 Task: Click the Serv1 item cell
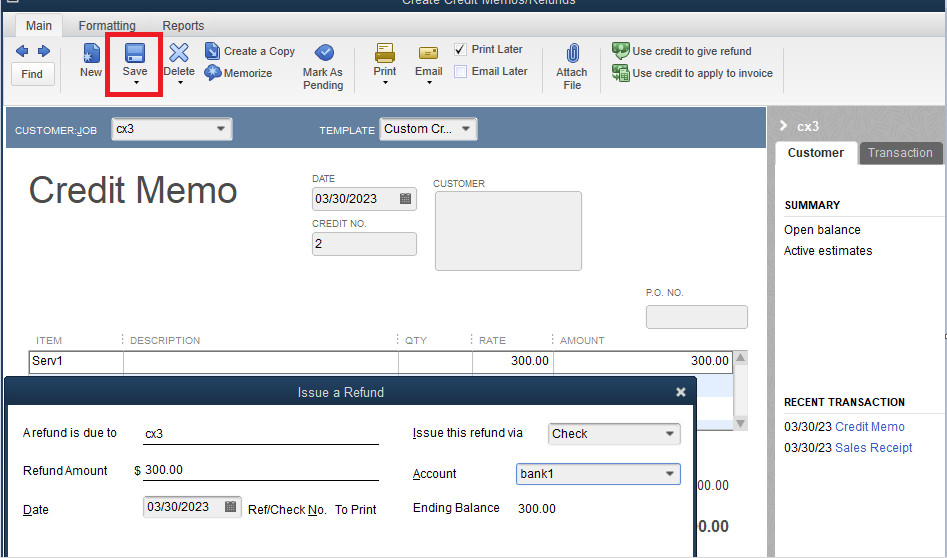click(76, 361)
